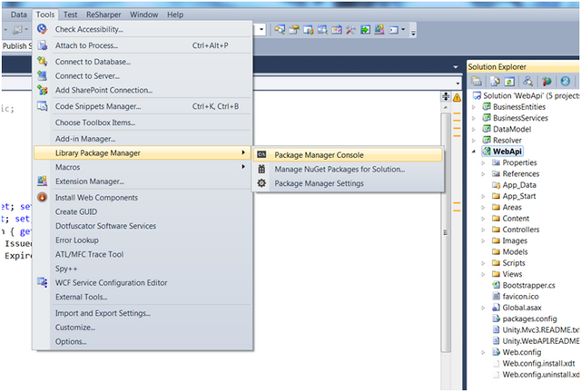The image size is (581, 392).
Task: Expand the Global.asax node
Action: coord(483,308)
